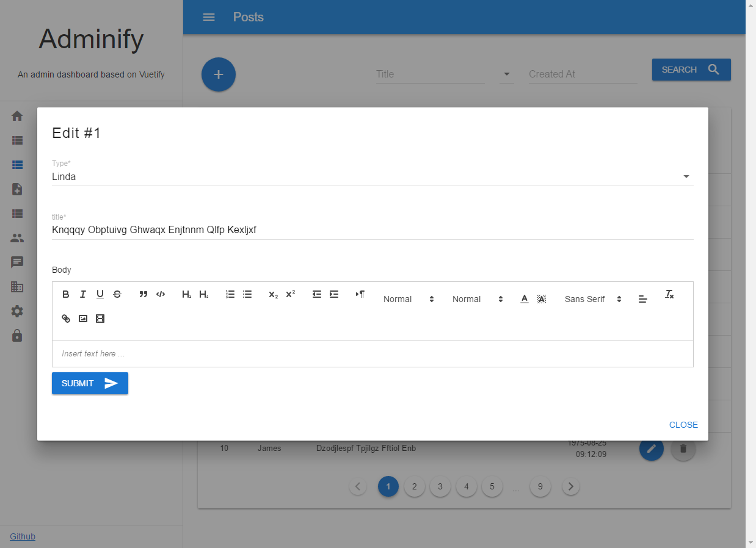The image size is (756, 548).
Task: Insert an image using the picture icon
Action: [83, 319]
